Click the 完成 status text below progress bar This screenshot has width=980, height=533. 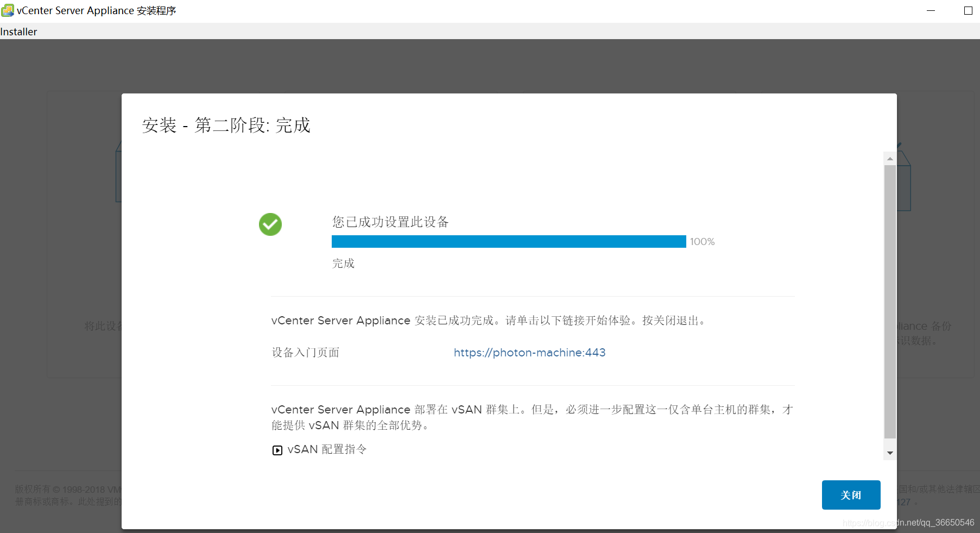tap(343, 264)
